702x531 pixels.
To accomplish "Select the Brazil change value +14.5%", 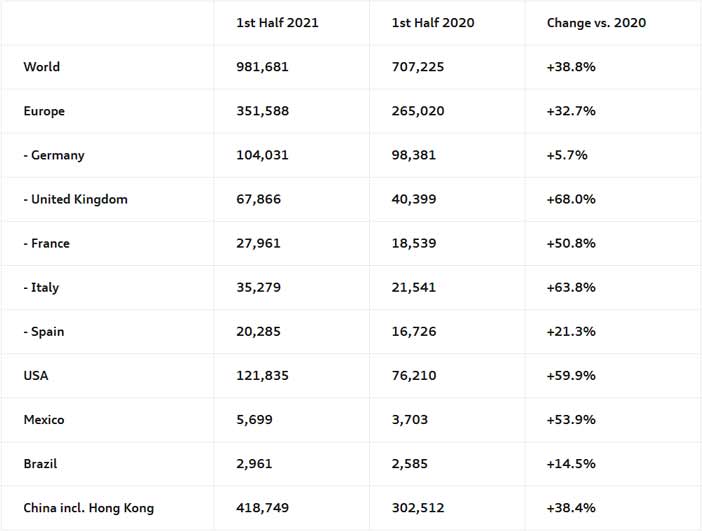I will click(571, 464).
